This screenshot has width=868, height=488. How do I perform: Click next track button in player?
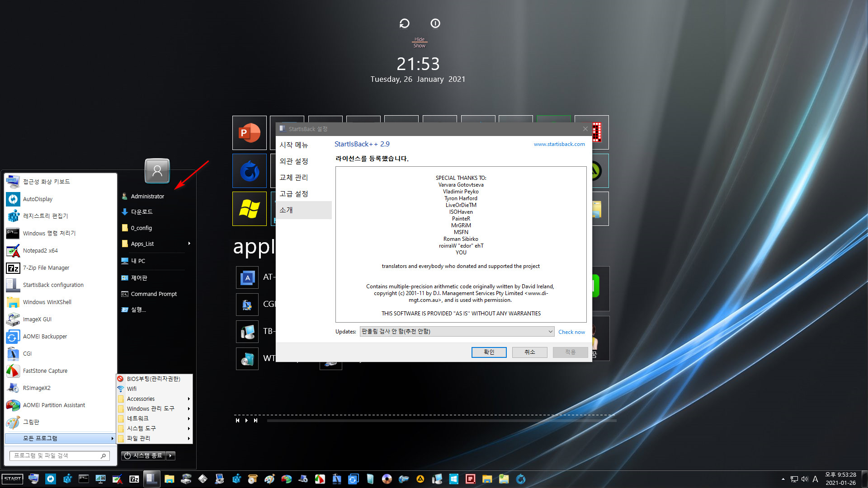pyautogui.click(x=255, y=421)
